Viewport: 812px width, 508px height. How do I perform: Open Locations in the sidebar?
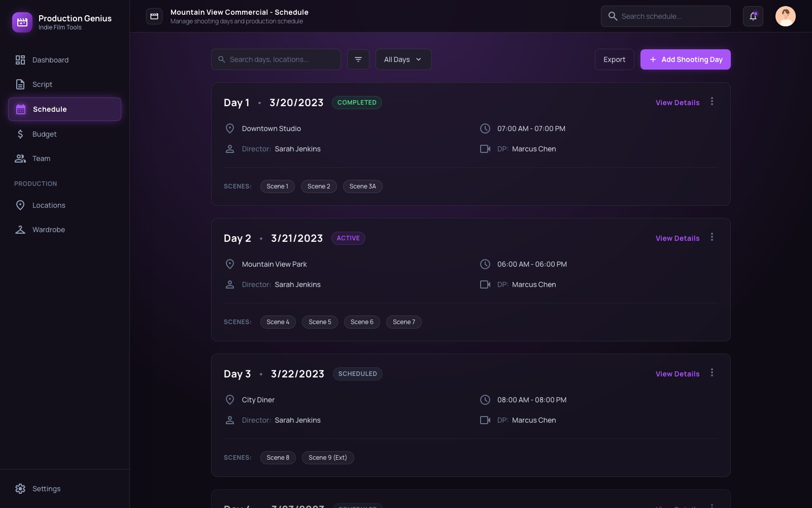(64, 205)
